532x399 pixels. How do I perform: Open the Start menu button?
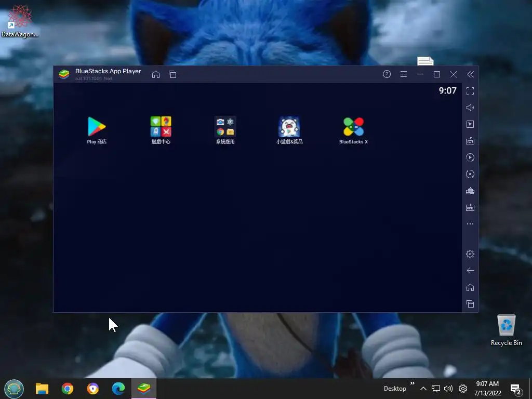14,389
